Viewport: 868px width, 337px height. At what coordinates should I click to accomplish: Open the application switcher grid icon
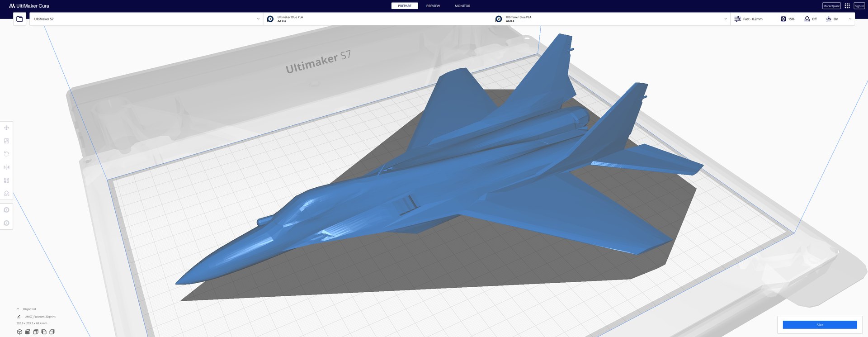pos(847,6)
